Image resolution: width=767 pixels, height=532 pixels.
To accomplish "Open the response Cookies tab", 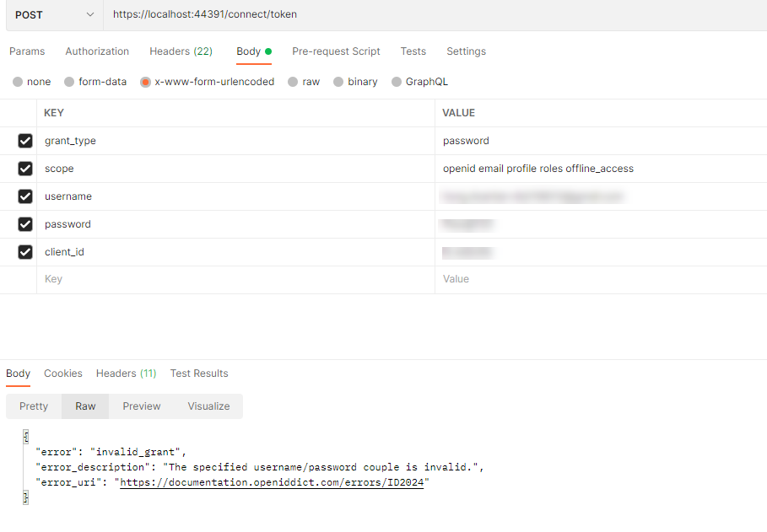I will point(63,373).
